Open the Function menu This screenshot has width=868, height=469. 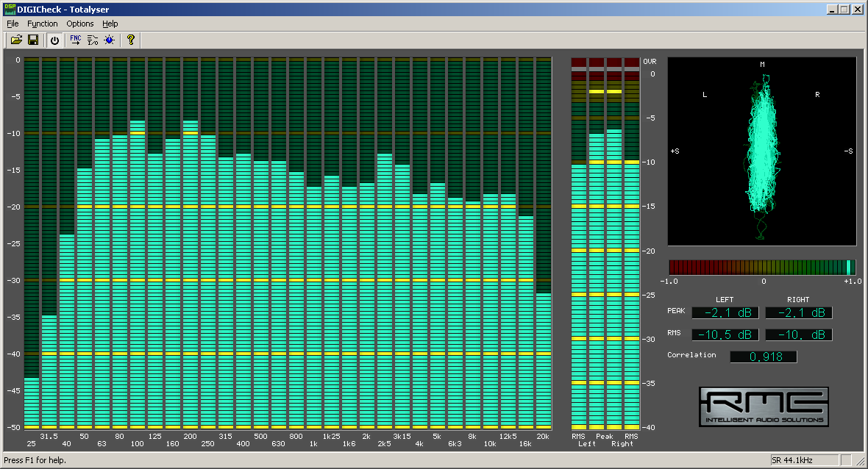pyautogui.click(x=43, y=24)
